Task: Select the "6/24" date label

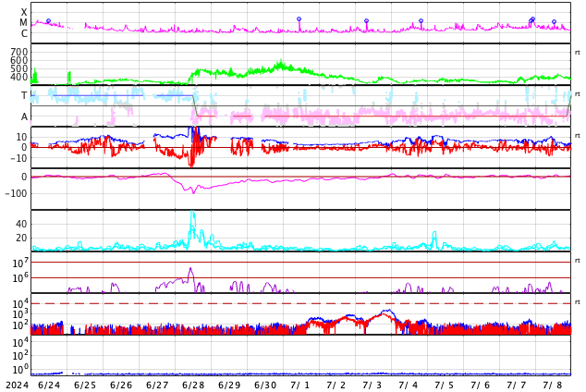Action: 49,385
